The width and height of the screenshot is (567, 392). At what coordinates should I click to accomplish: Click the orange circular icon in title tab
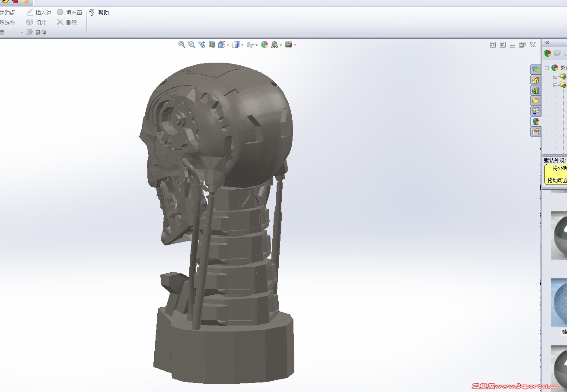25,1
